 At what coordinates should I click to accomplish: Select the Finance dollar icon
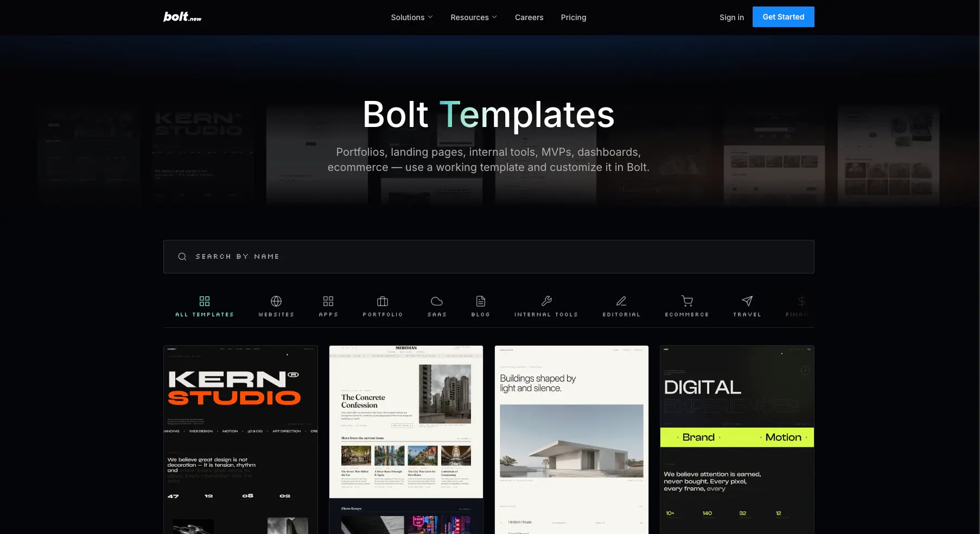click(x=801, y=301)
